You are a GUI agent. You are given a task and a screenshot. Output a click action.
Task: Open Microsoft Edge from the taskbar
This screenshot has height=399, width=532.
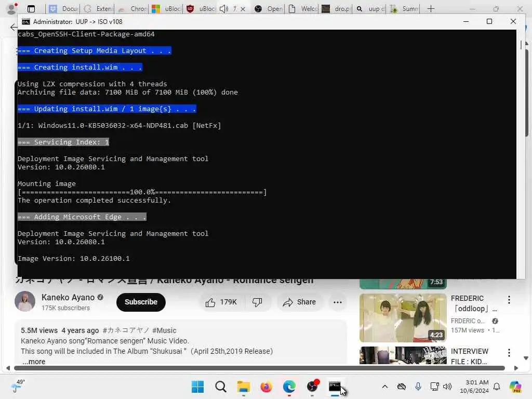point(289,387)
